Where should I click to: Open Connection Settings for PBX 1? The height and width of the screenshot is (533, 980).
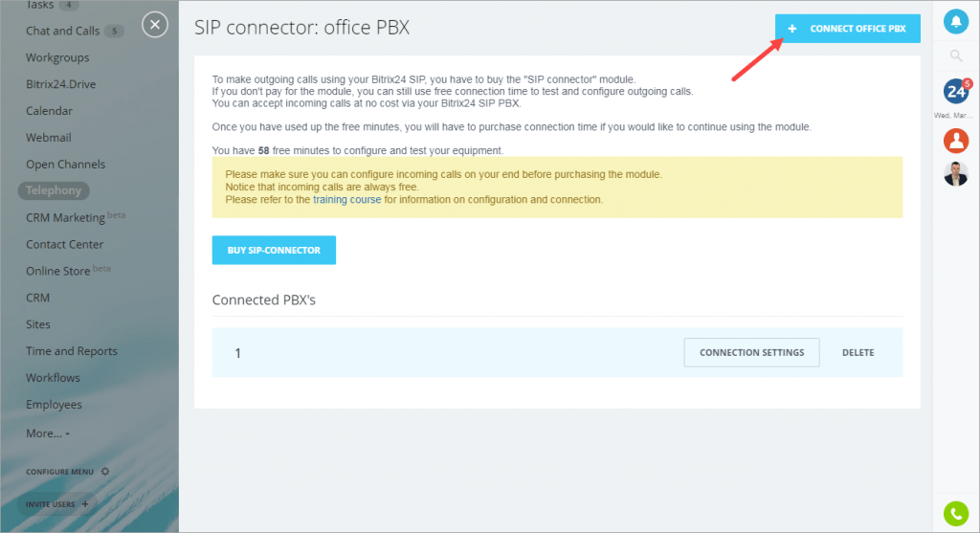pyautogui.click(x=751, y=352)
